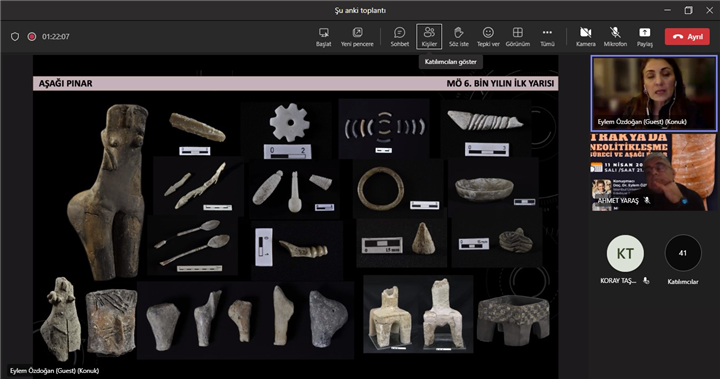Minimize the meeting window
Image resolution: width=720 pixels, height=379 pixels.
667,10
